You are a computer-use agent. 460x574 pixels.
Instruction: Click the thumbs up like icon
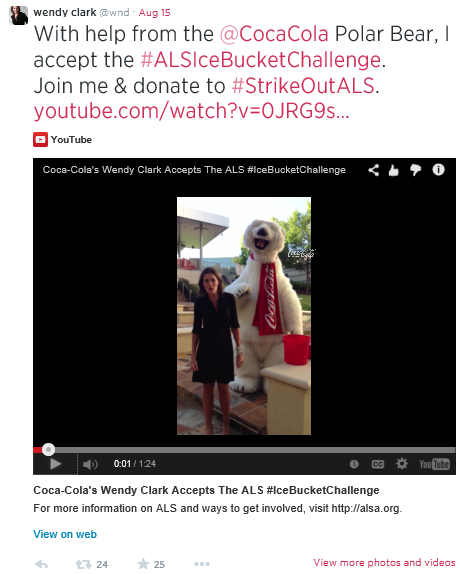(x=393, y=170)
